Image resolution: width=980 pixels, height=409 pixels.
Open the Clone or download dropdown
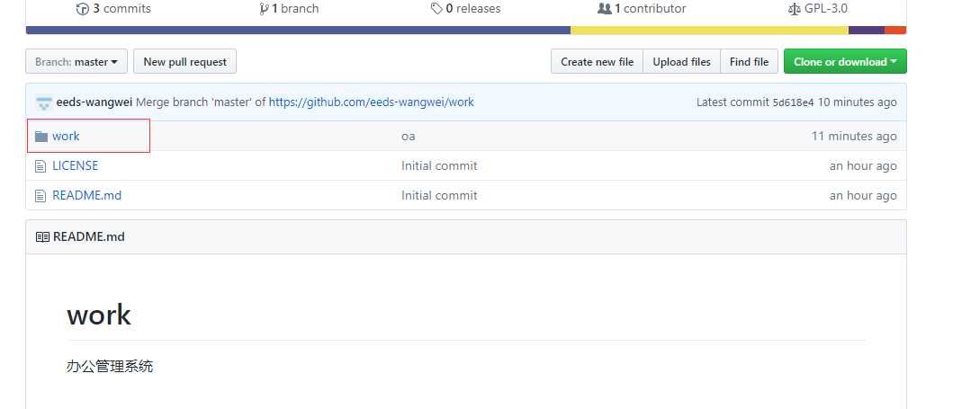(x=845, y=62)
